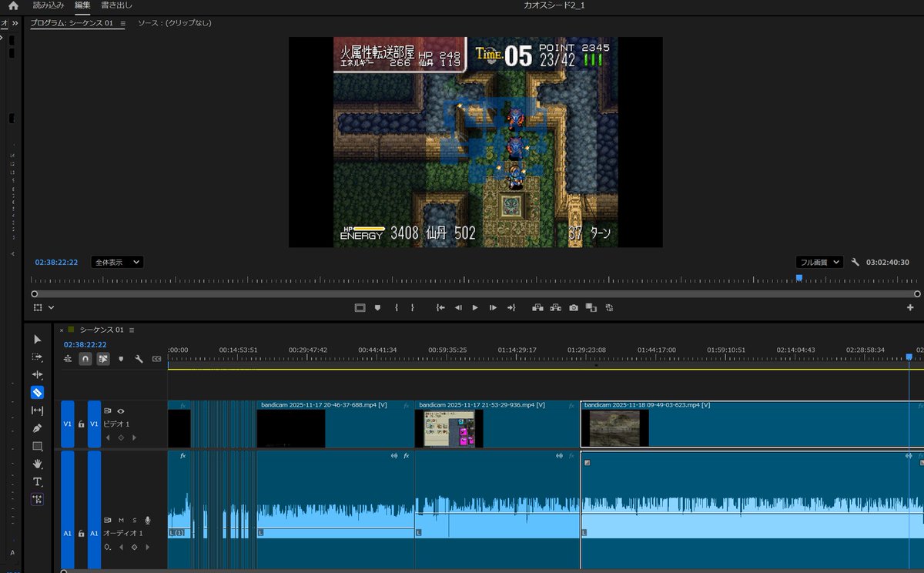This screenshot has height=573, width=924.
Task: Select the Track Select Forward tool
Action: click(37, 357)
